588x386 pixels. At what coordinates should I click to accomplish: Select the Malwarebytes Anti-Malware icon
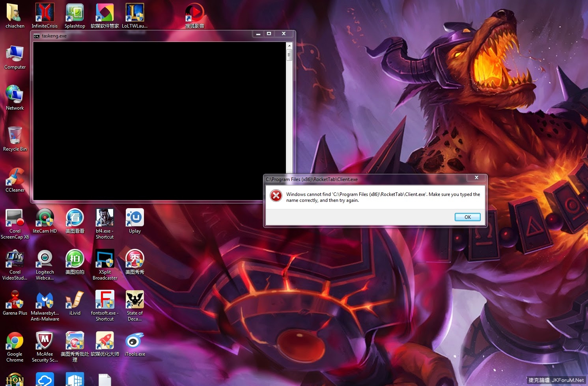[45, 300]
